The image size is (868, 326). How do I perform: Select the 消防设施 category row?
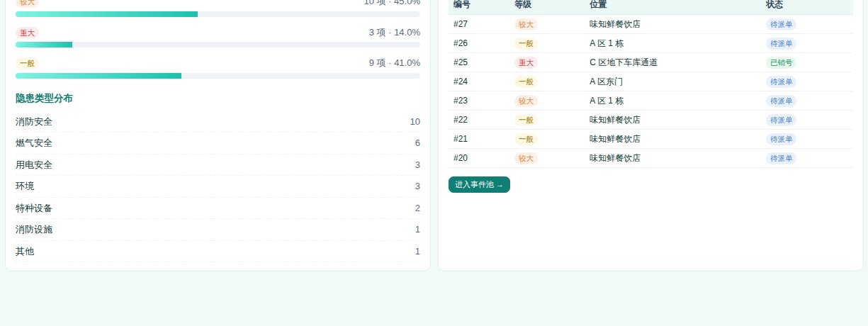click(218, 230)
